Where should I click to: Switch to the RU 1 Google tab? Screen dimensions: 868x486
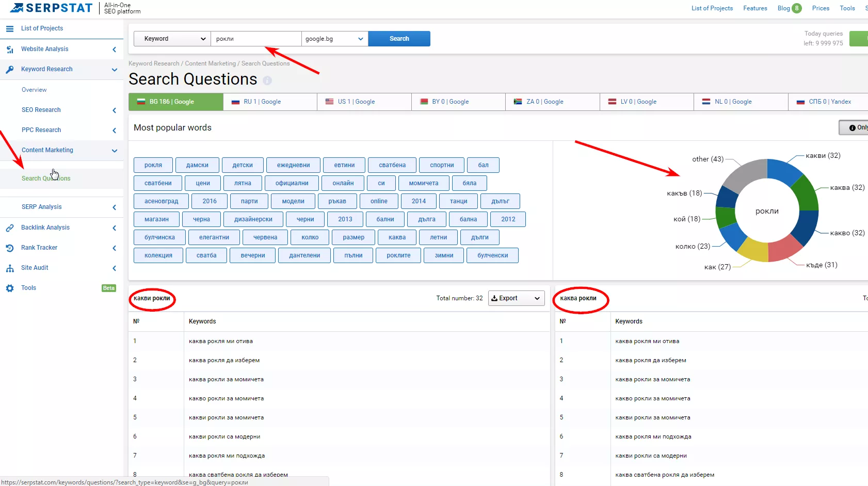(x=270, y=102)
